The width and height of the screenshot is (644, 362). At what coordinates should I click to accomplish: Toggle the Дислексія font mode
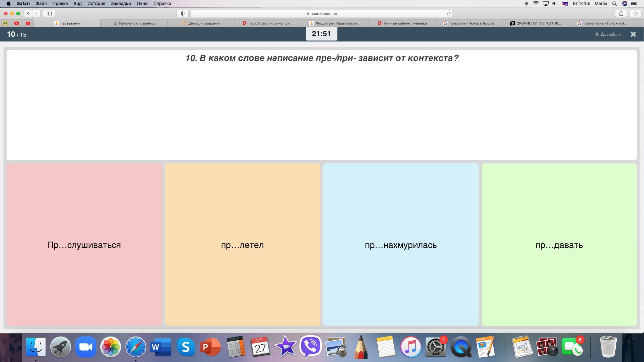[x=608, y=34]
